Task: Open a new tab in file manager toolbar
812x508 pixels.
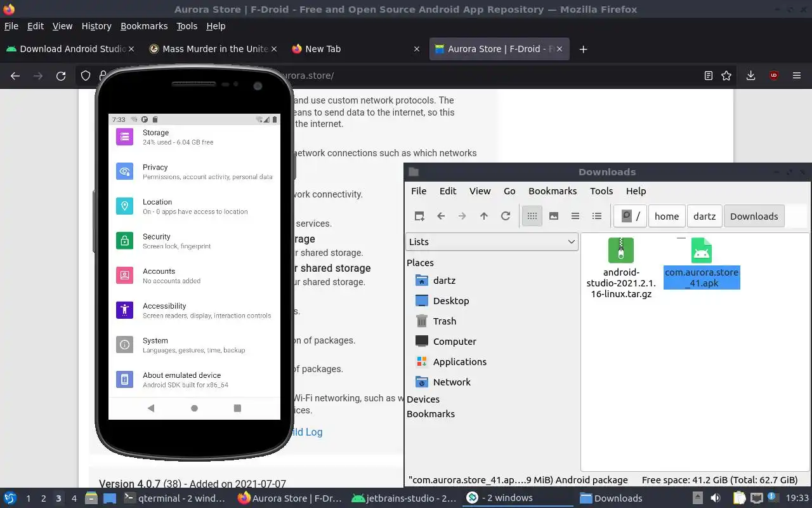Action: [419, 216]
